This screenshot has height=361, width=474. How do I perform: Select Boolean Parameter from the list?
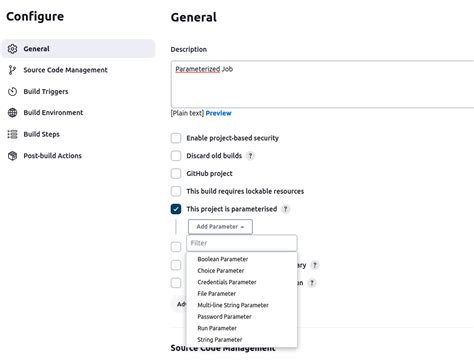[x=223, y=259]
